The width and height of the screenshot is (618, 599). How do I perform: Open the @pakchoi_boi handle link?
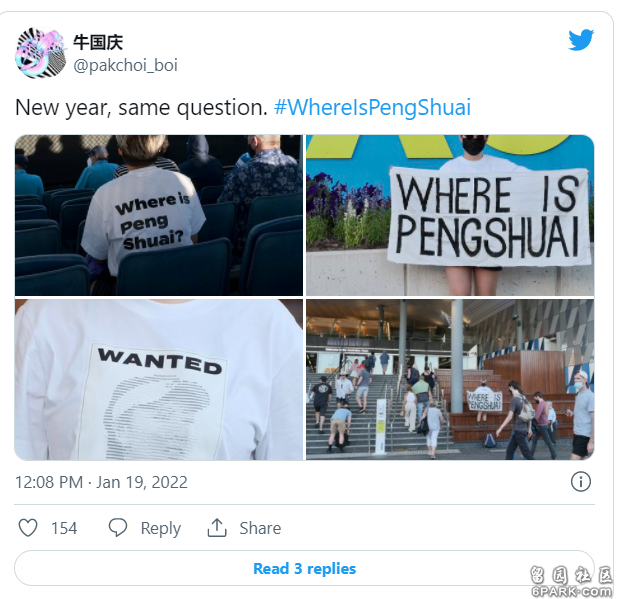pos(125,65)
